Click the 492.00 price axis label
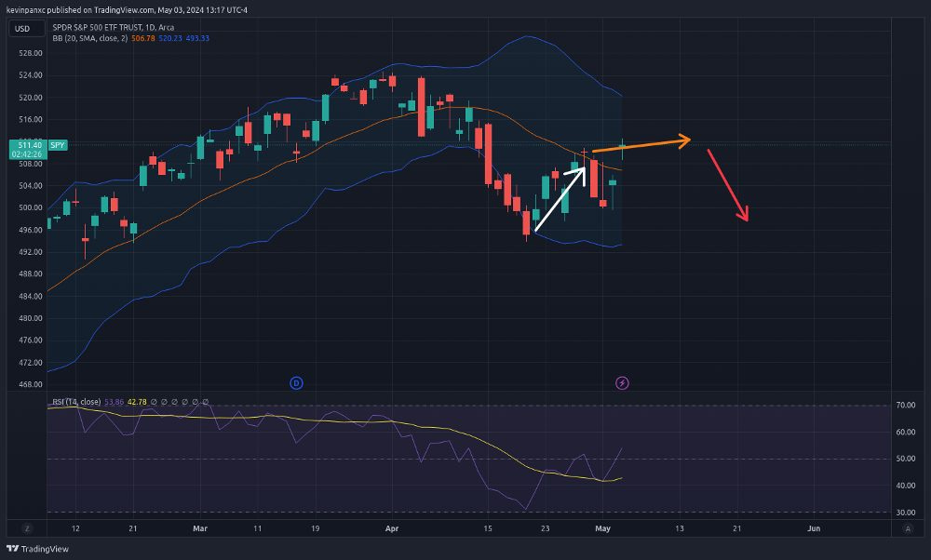 [x=31, y=251]
